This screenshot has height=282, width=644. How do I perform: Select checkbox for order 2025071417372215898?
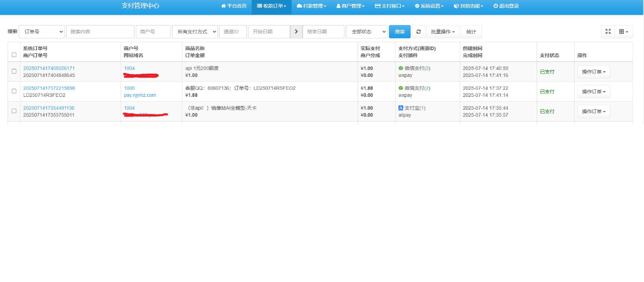coord(14,91)
